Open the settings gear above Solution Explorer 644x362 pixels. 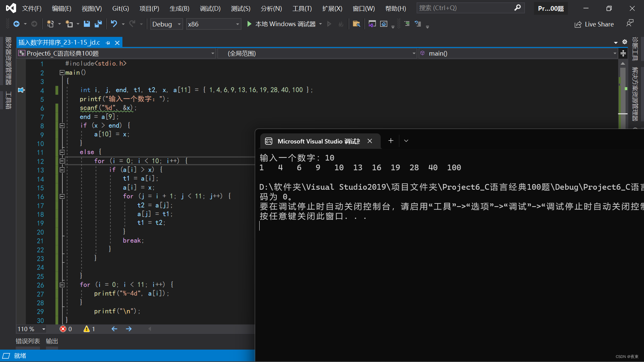click(x=625, y=42)
